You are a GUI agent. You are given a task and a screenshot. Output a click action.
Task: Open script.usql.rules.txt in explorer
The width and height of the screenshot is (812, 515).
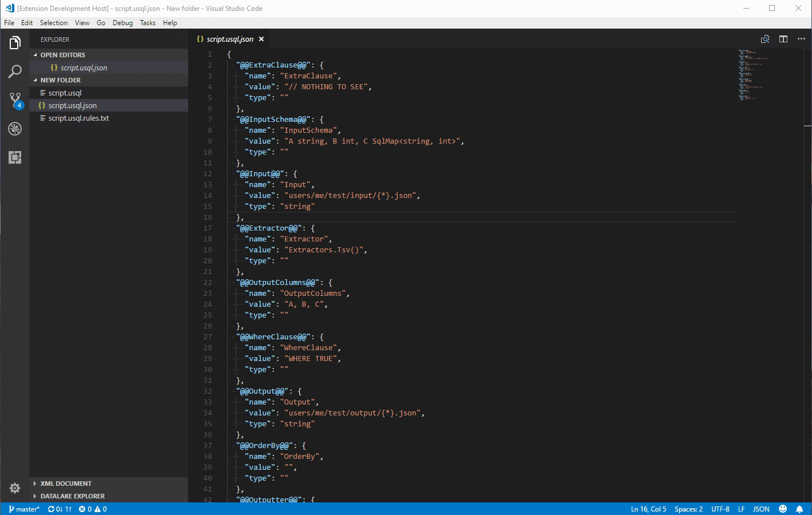coord(109,118)
